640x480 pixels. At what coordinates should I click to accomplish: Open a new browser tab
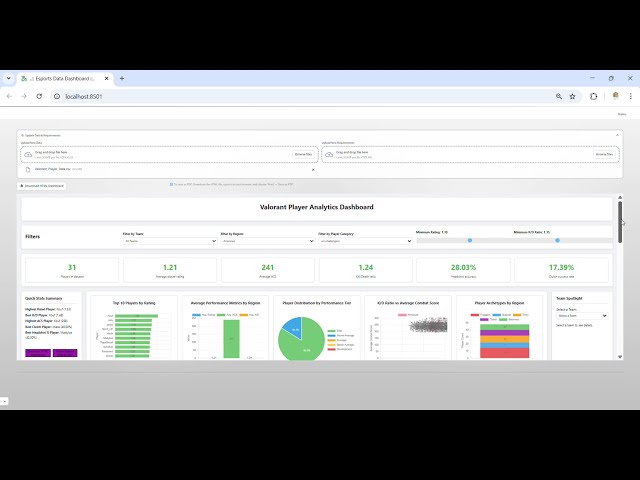(122, 78)
